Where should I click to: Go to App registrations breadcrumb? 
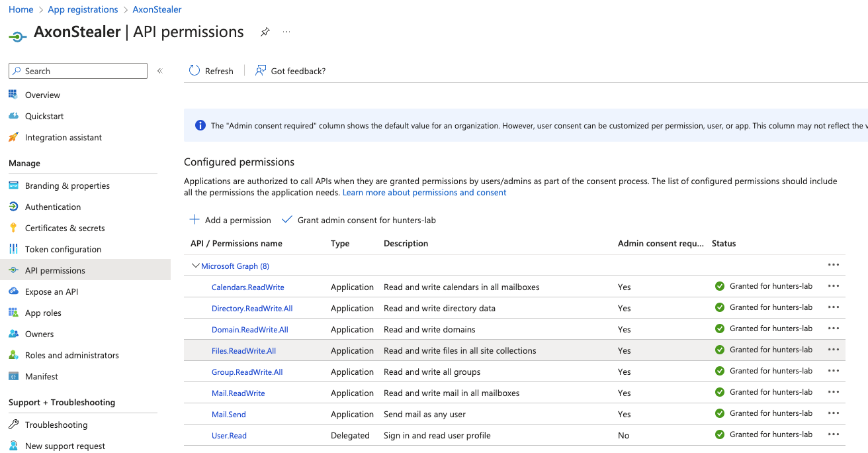(83, 9)
